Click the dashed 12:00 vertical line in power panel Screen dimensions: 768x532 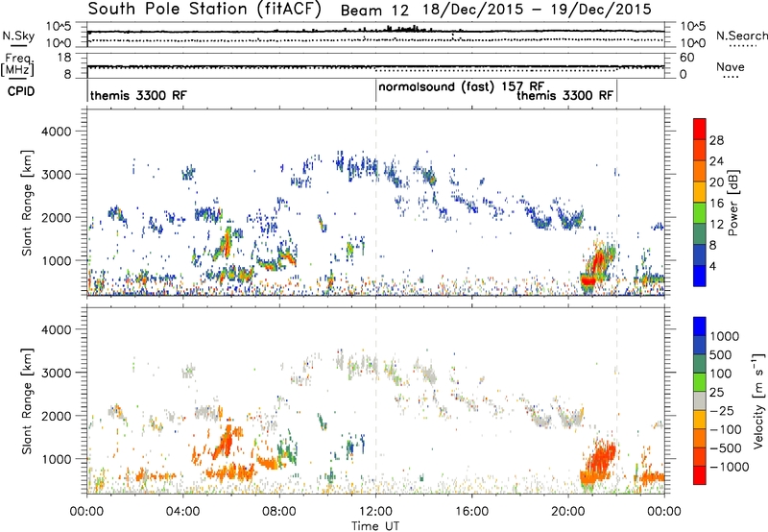click(376, 203)
